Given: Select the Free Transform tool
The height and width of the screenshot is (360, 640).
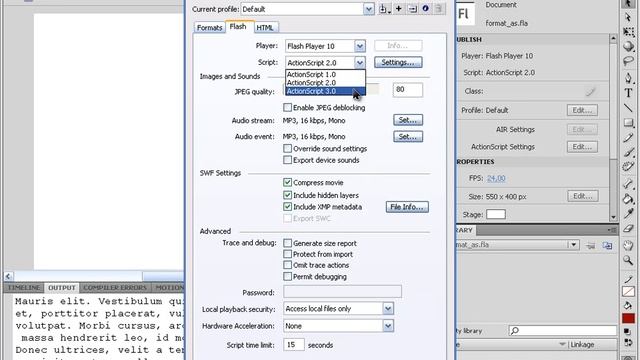Looking at the screenshot, I should coord(628,32).
